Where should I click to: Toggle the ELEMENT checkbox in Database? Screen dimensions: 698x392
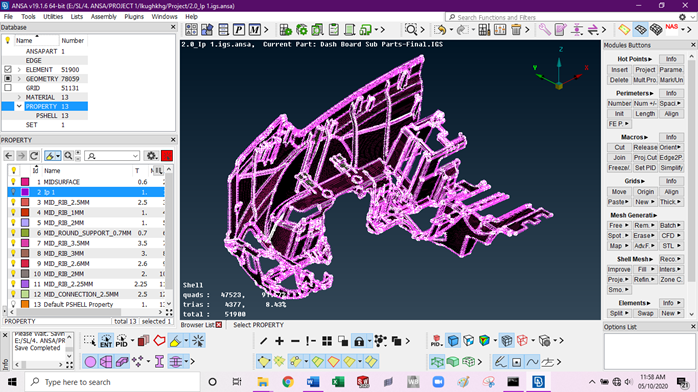point(8,69)
